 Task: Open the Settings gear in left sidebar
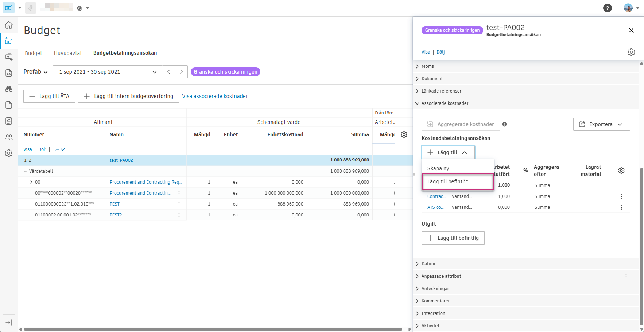(x=9, y=153)
